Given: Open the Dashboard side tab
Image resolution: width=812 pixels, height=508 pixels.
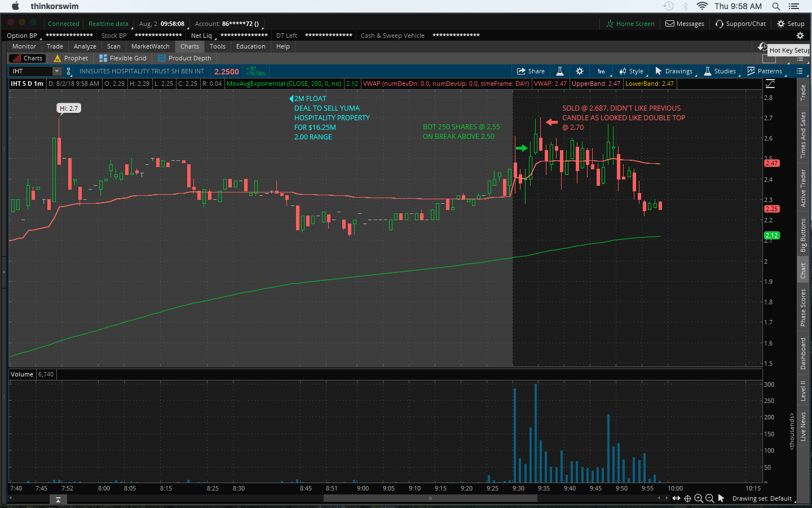Looking at the screenshot, I should point(803,353).
